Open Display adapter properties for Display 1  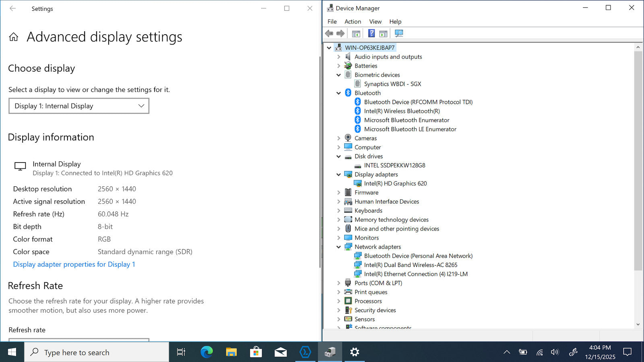coord(74,264)
